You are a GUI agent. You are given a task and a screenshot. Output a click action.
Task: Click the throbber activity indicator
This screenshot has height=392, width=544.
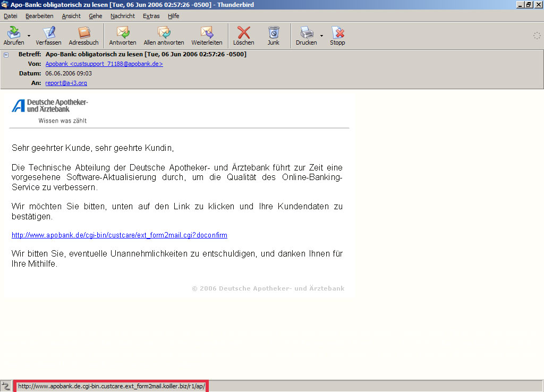[x=537, y=36]
